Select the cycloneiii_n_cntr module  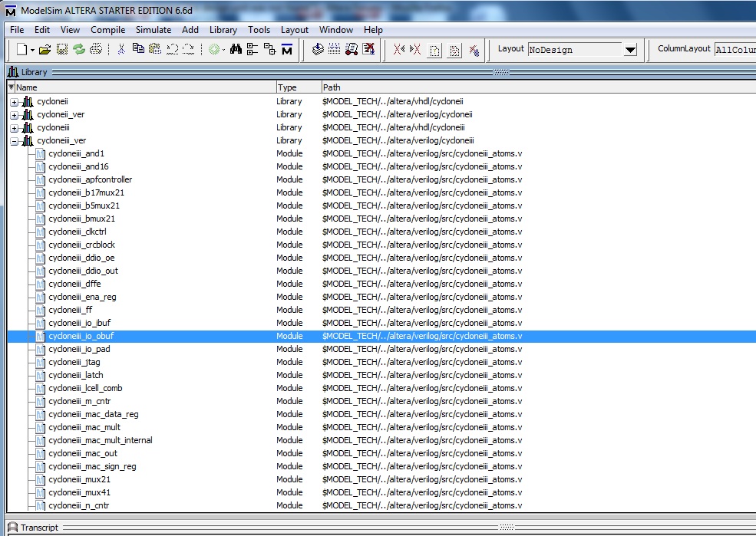pyautogui.click(x=78, y=505)
